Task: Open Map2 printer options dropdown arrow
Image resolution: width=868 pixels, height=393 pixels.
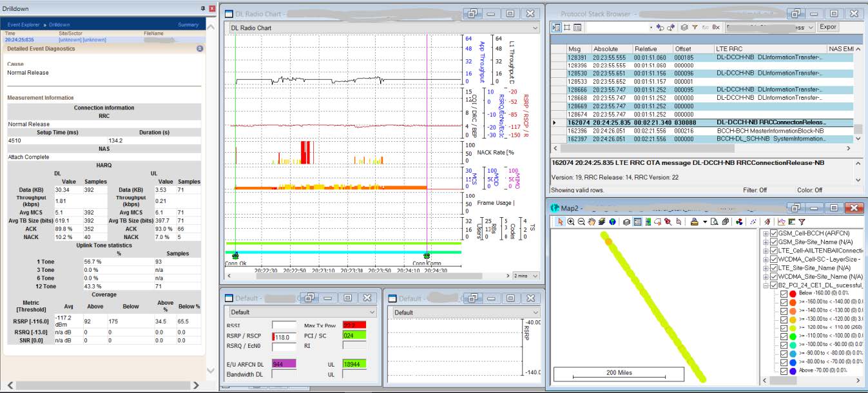Action: (x=705, y=222)
